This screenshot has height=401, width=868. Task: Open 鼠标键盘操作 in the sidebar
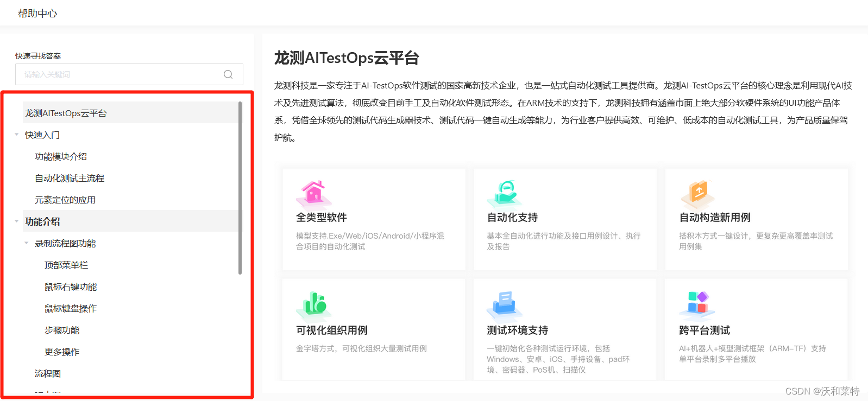pyautogui.click(x=71, y=308)
